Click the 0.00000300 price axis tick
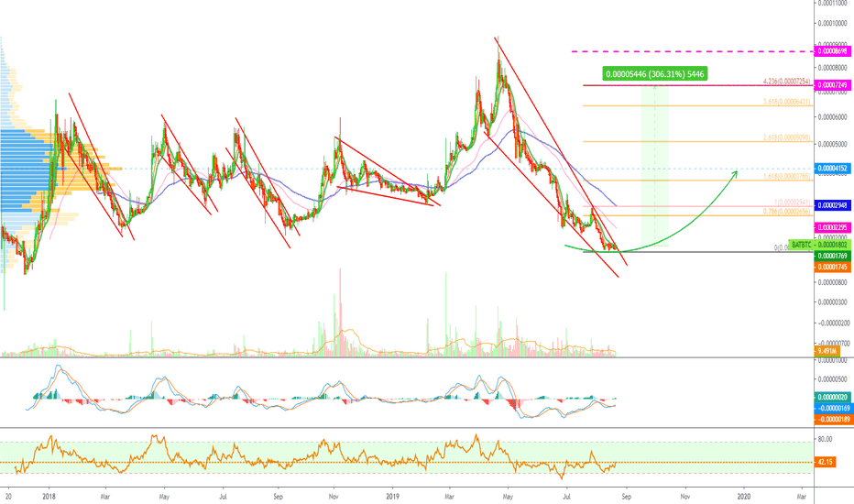The image size is (854, 504). click(833, 301)
